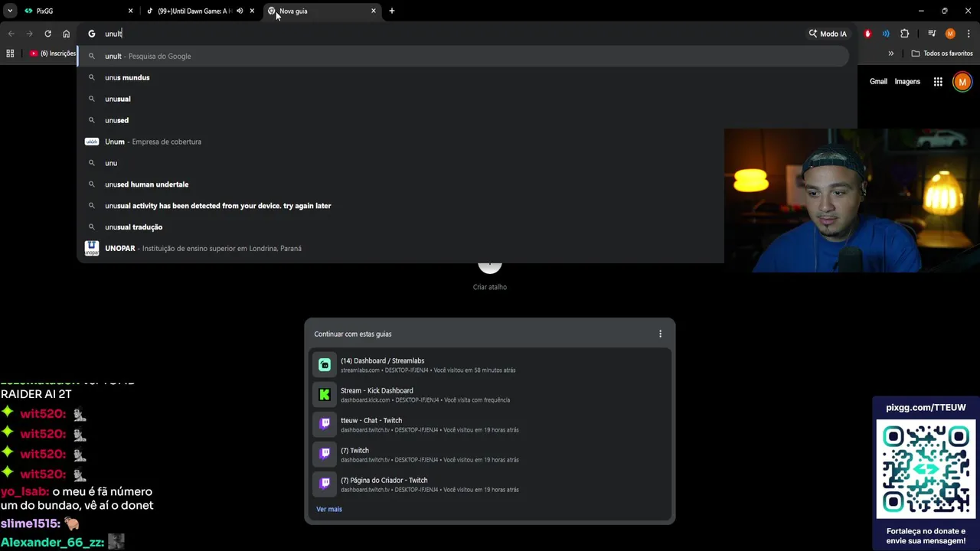Select the 'unu' suggestion

click(x=400, y=163)
